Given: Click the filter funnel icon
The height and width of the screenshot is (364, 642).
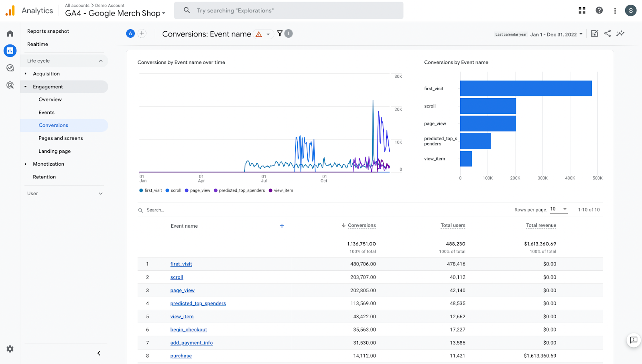Looking at the screenshot, I should [x=280, y=34].
